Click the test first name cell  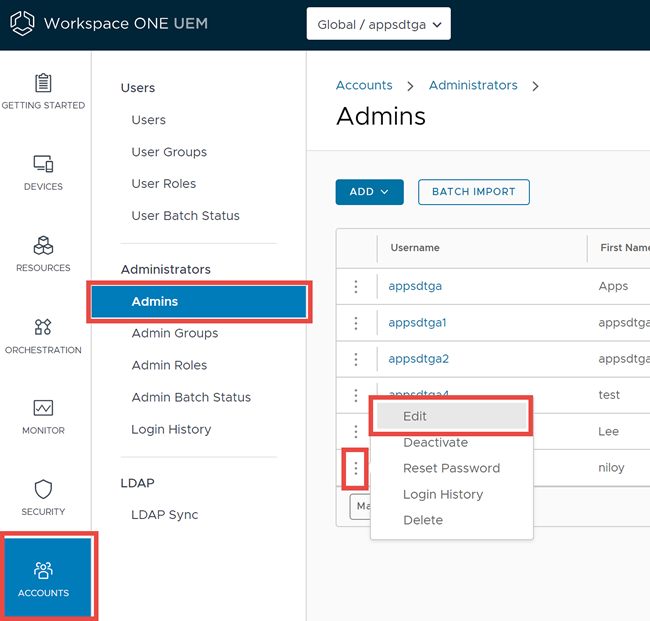click(609, 395)
